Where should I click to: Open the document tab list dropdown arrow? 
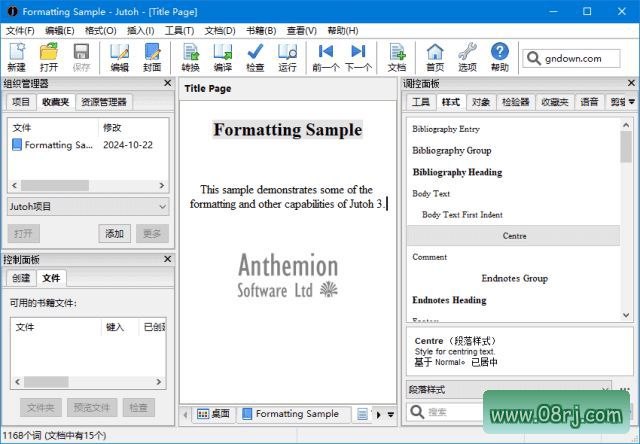391,415
